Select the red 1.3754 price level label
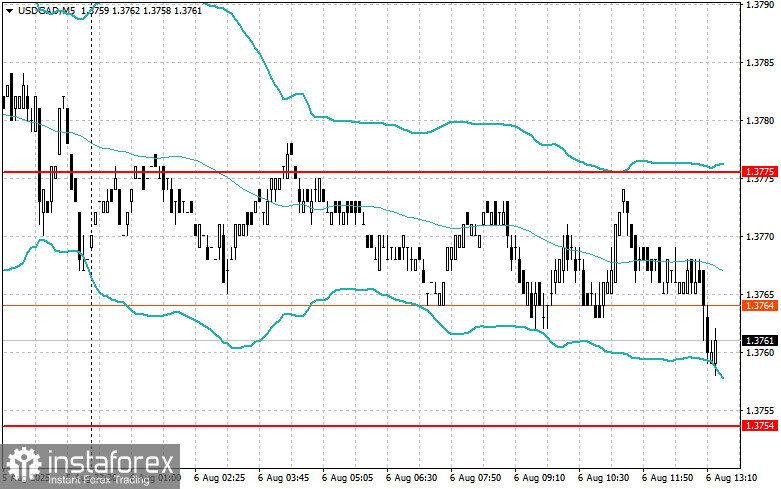The image size is (781, 489). click(760, 425)
